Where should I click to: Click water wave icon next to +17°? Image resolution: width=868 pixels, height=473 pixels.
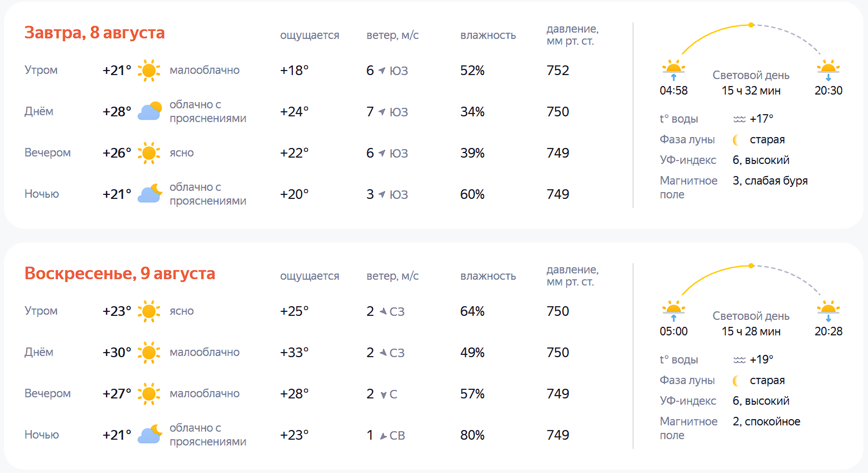(x=739, y=119)
